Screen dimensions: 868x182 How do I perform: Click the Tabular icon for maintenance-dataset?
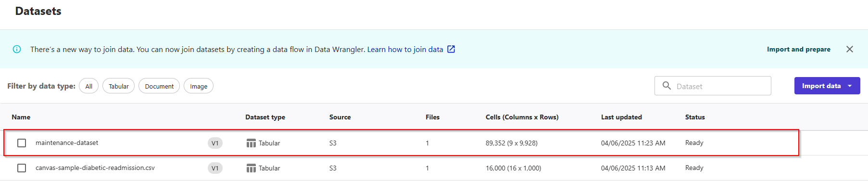251,143
